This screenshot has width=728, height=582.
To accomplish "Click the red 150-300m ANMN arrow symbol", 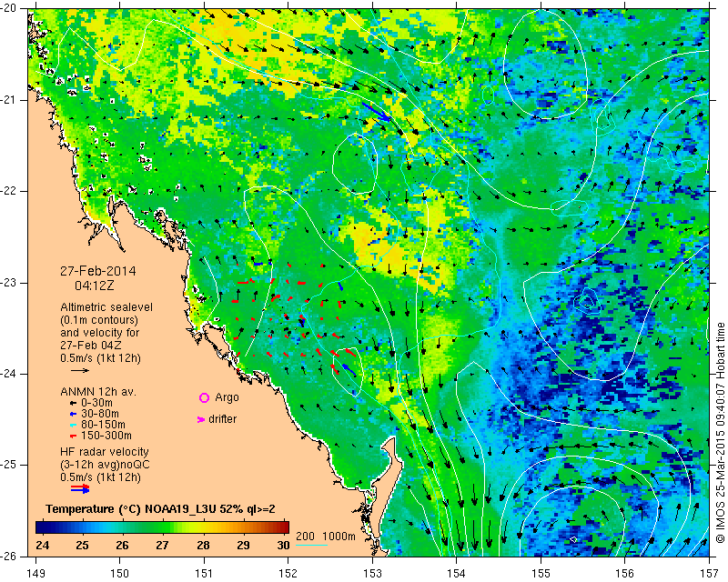I will pos(73,436).
